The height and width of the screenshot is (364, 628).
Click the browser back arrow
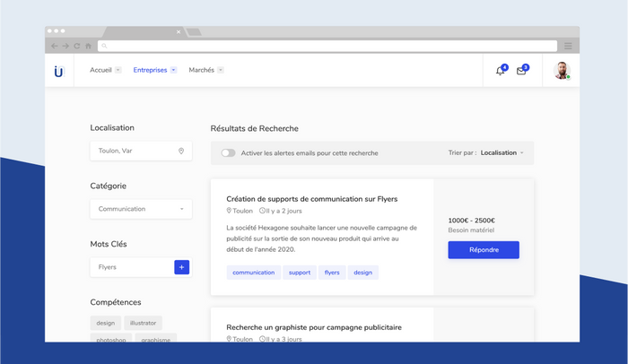55,46
